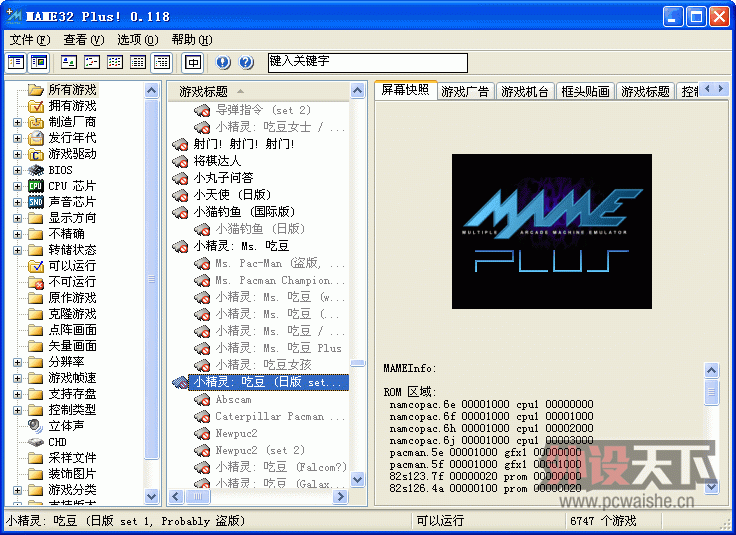The height and width of the screenshot is (535, 736).
Task: Expand the 制造厂商 tree node
Action: (x=17, y=122)
